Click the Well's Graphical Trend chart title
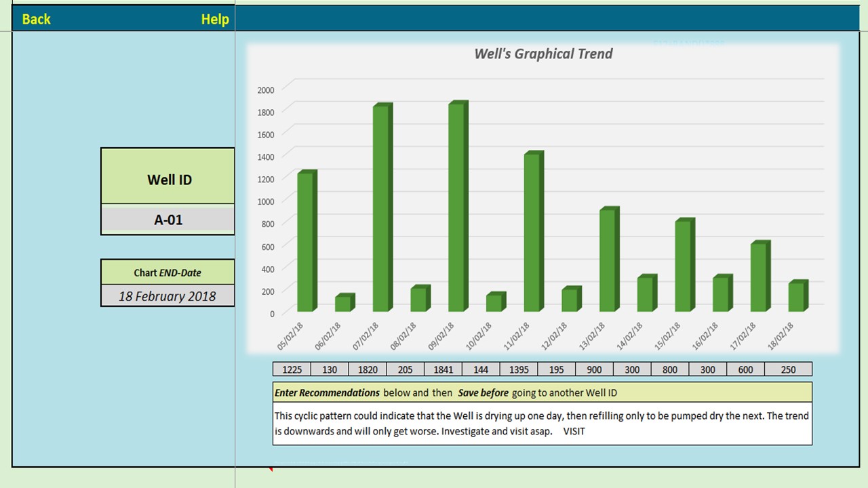This screenshot has width=868, height=488. click(543, 54)
